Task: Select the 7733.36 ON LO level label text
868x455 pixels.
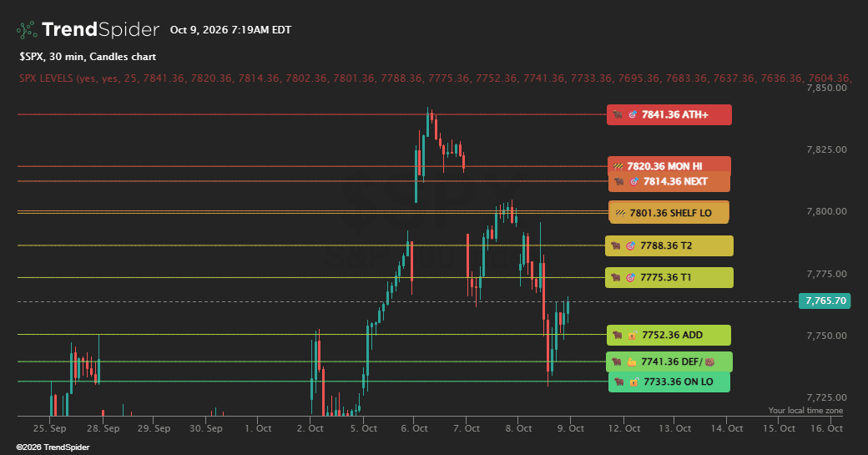Action: 678,382
